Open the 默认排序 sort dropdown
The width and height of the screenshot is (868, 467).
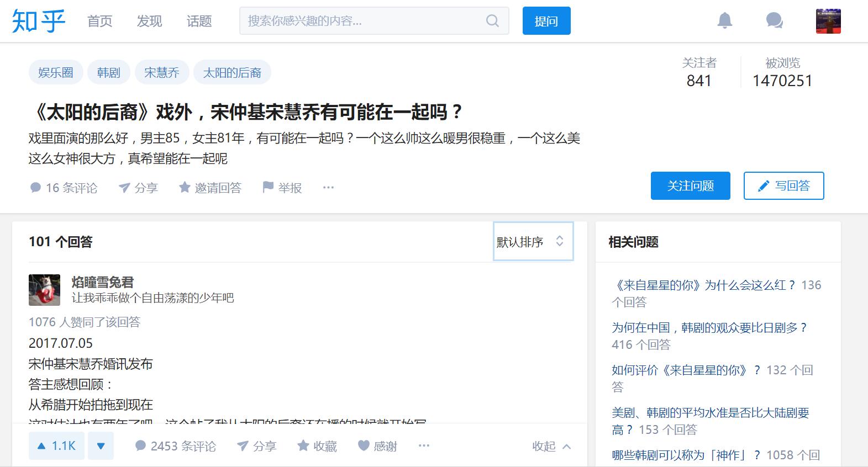pyautogui.click(x=533, y=241)
